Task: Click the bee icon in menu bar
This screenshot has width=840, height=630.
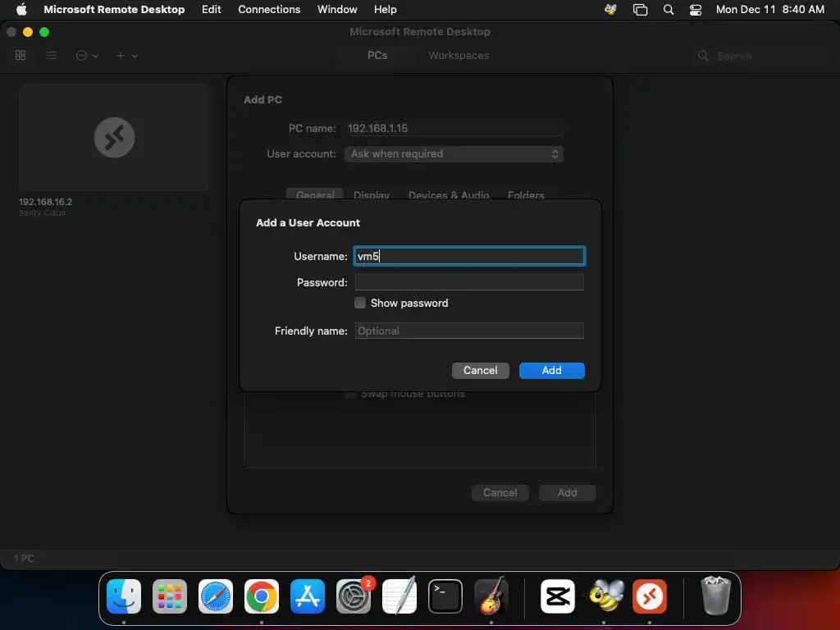Action: (610, 9)
